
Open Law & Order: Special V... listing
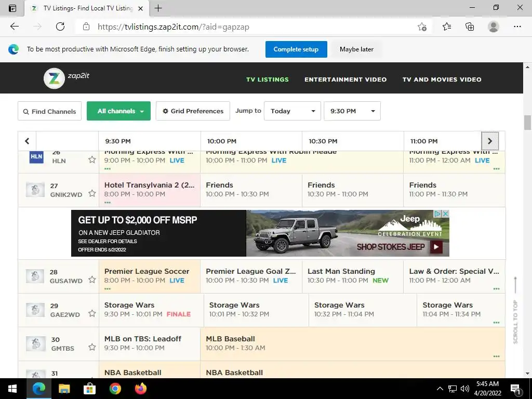click(x=454, y=276)
